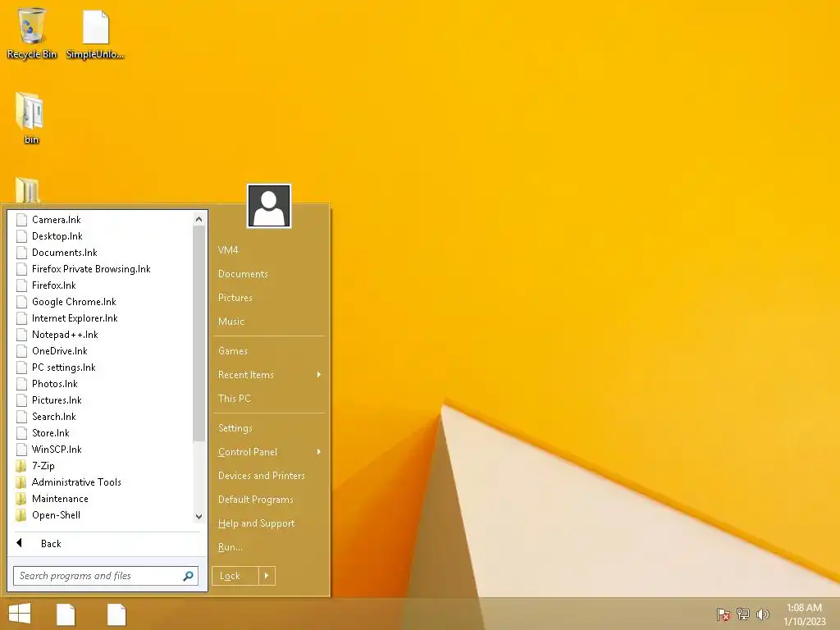Screen dimensions: 840x630
Task: Click the programs list scrollbar thumb
Action: click(199, 333)
